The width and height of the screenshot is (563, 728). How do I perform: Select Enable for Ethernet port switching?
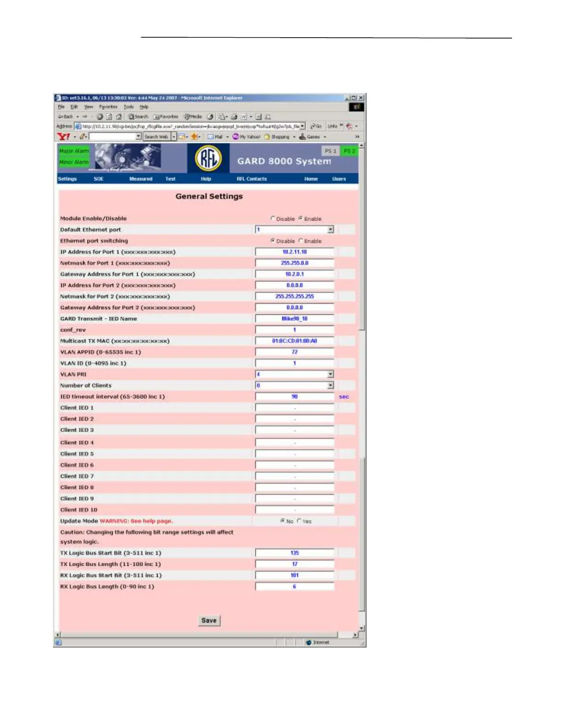point(301,241)
